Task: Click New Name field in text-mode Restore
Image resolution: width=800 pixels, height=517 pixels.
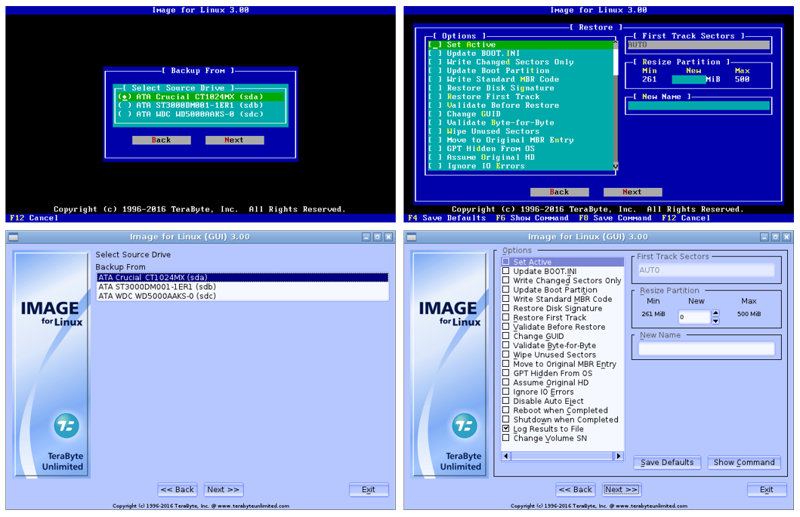Action: [698, 106]
